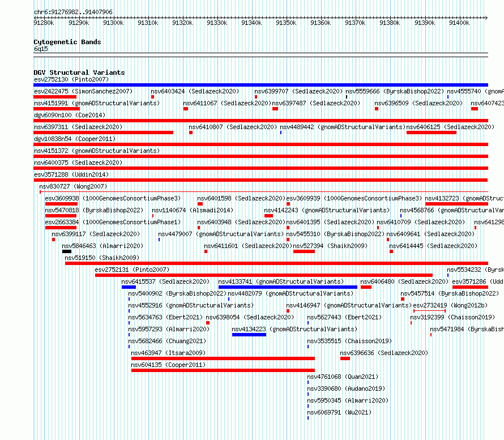Click nsv3192399 (Chaisson2019) label
Screen dimensions: 504x440
pyautogui.click(x=452, y=317)
